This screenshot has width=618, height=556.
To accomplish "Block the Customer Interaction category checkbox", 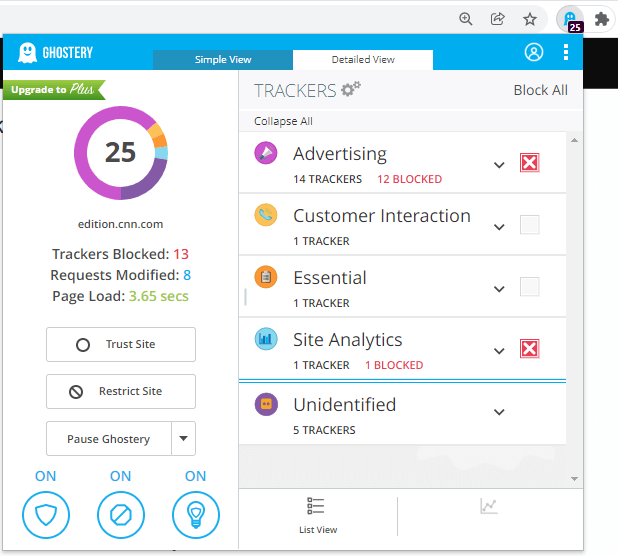I will pos(529,225).
